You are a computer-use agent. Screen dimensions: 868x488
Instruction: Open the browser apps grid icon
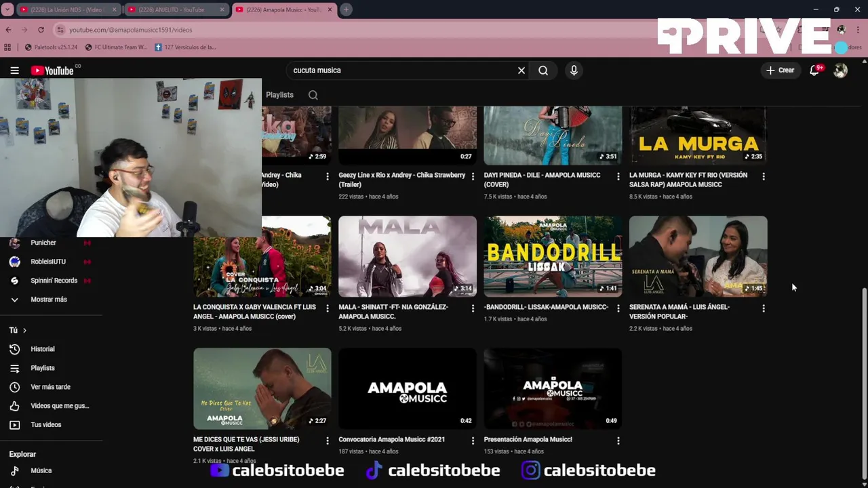pyautogui.click(x=7, y=47)
